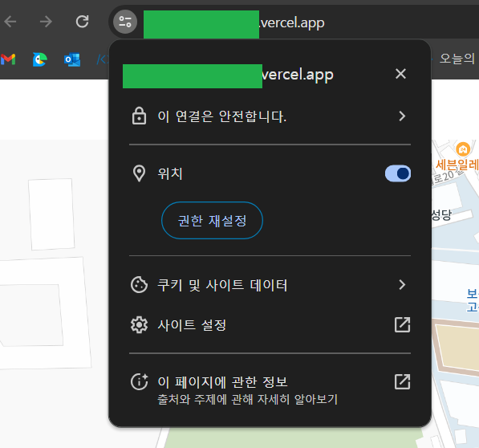The height and width of the screenshot is (448, 479).
Task: Click vercel.app URL in address bar
Action: coord(292,22)
